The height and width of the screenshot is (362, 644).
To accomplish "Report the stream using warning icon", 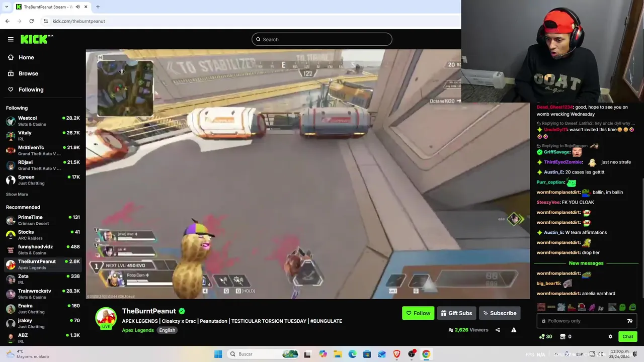I will (x=514, y=330).
